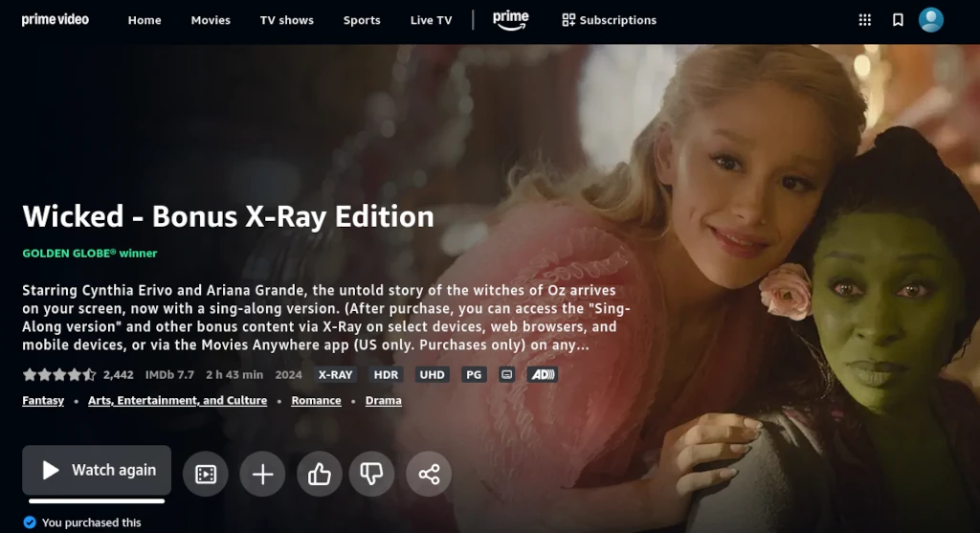Click the watch progress bar
980x533 pixels.
point(97,501)
